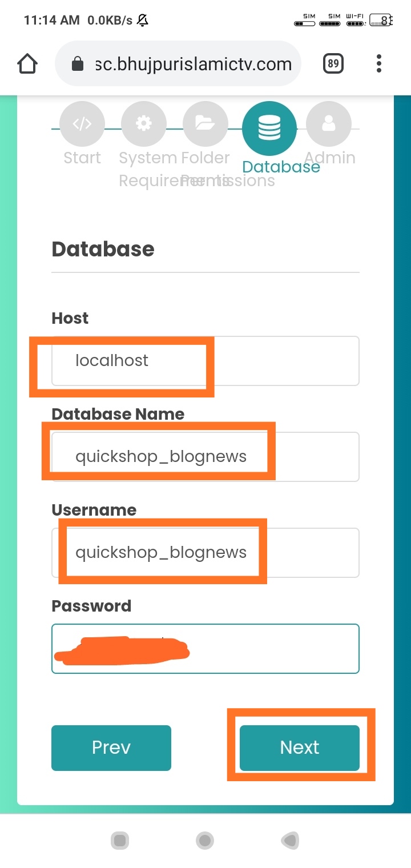Viewport: 411px width, 868px height.
Task: Click the Database Name text field
Action: click(205, 457)
